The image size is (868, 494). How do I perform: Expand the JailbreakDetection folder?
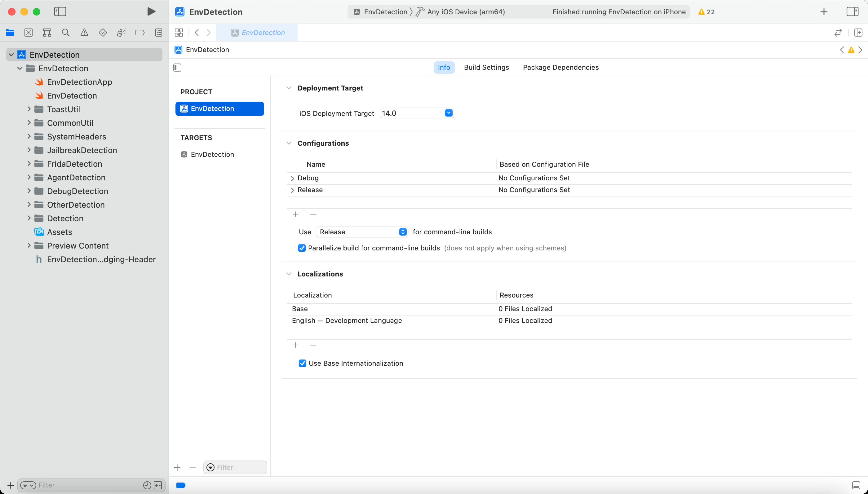point(29,150)
